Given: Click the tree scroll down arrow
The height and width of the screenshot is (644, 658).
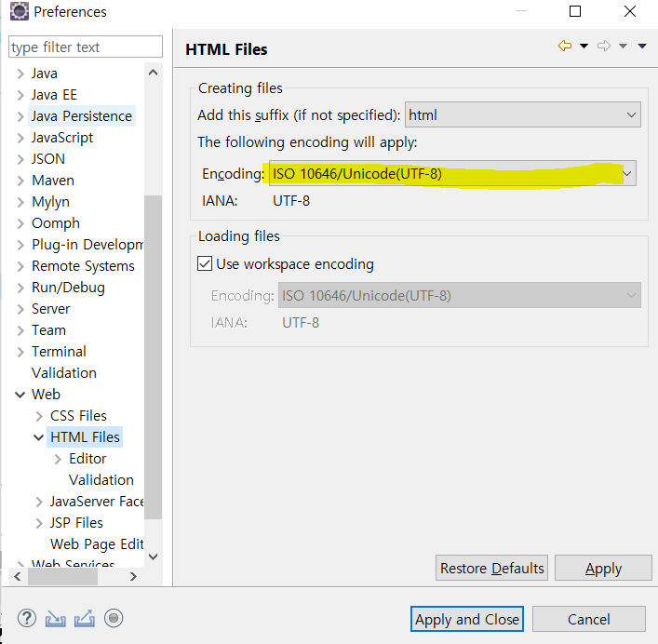Looking at the screenshot, I should tap(154, 557).
